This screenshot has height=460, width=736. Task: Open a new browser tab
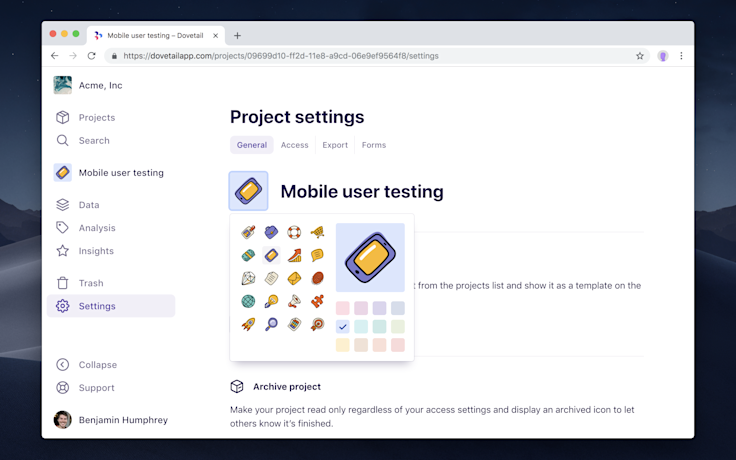(238, 36)
